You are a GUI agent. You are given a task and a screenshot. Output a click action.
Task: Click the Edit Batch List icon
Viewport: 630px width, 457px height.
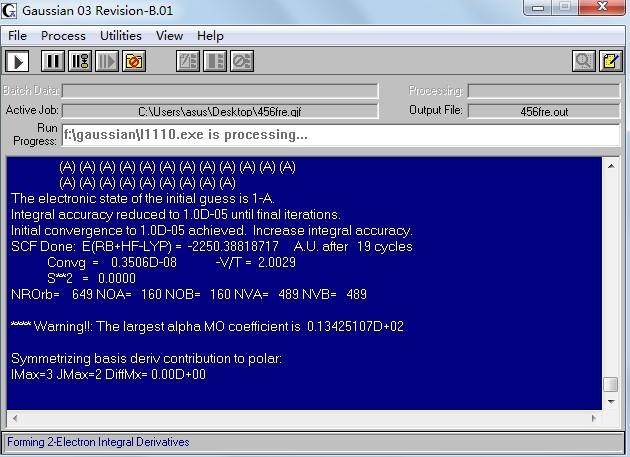188,61
